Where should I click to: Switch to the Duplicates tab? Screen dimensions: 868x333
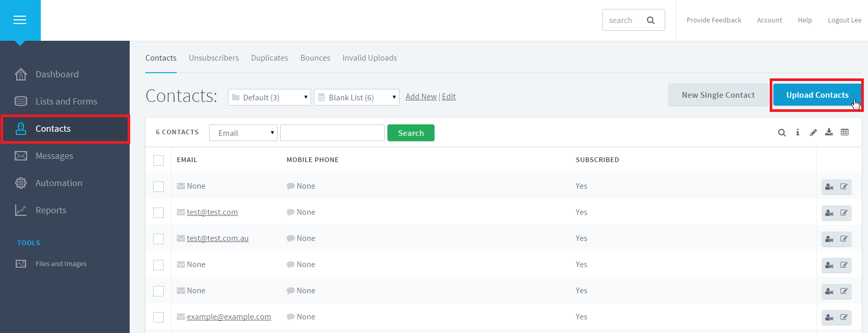click(x=269, y=58)
